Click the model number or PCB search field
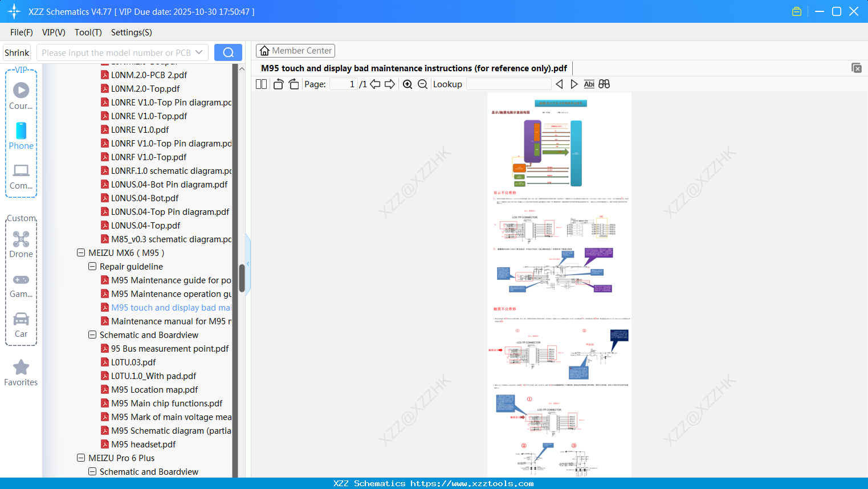 pos(116,52)
